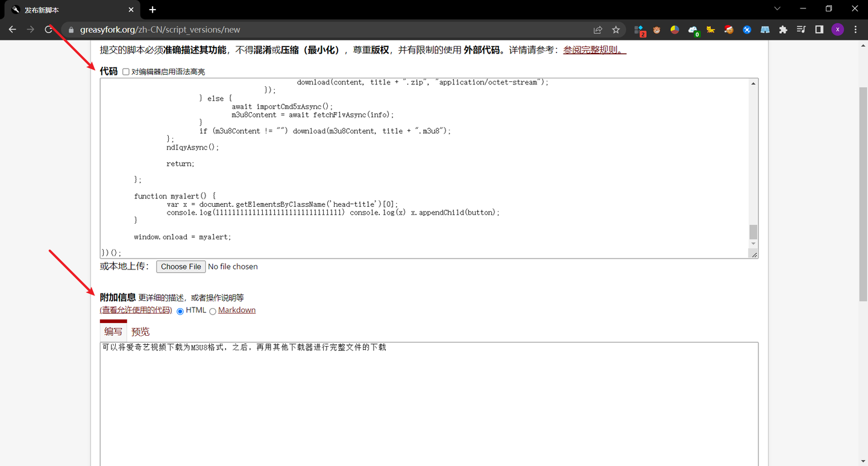Open the yellow-blue-red pie circle extension
Viewport: 868px width, 466px height.
pos(675,30)
